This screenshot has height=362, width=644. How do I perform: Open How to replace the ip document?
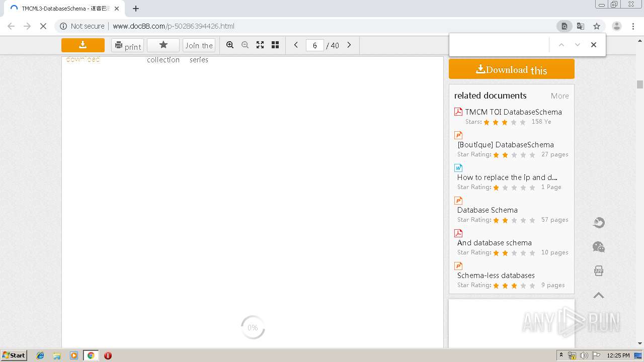click(x=507, y=177)
